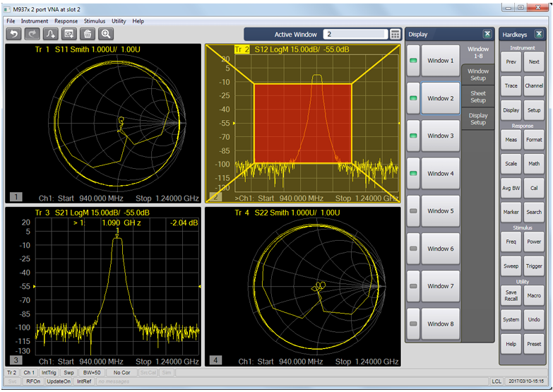Open the Stimulus menu

pyautogui.click(x=95, y=21)
